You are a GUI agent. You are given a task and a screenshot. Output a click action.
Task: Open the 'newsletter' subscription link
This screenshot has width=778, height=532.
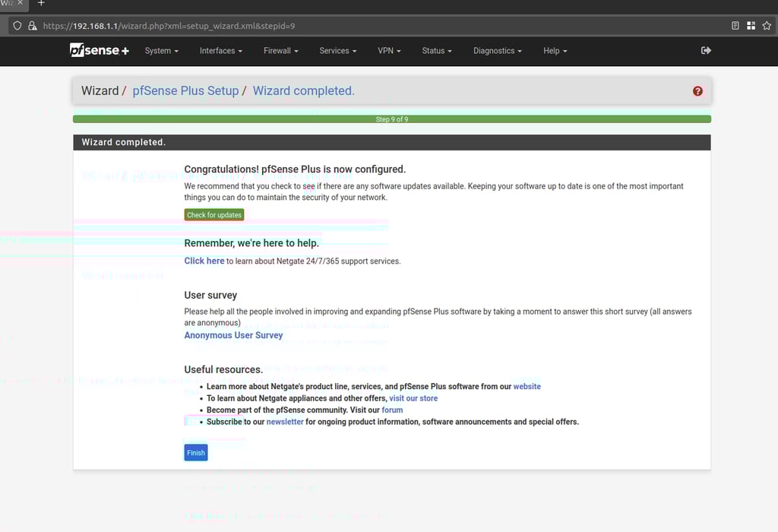(285, 422)
